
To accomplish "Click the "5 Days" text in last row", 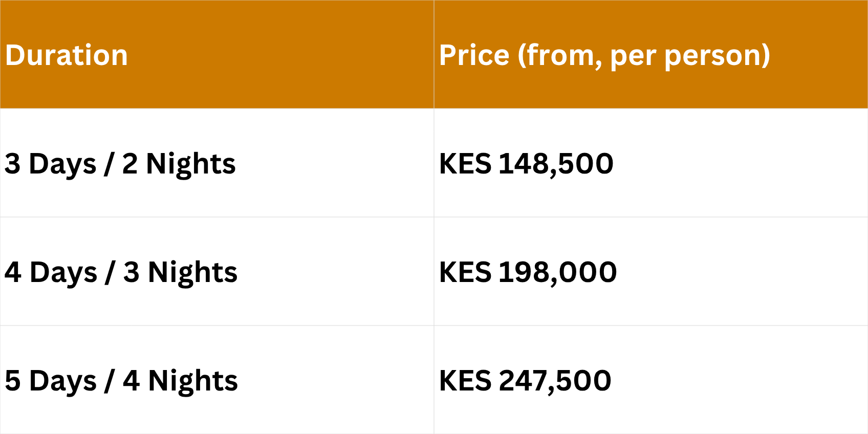I will point(50,381).
